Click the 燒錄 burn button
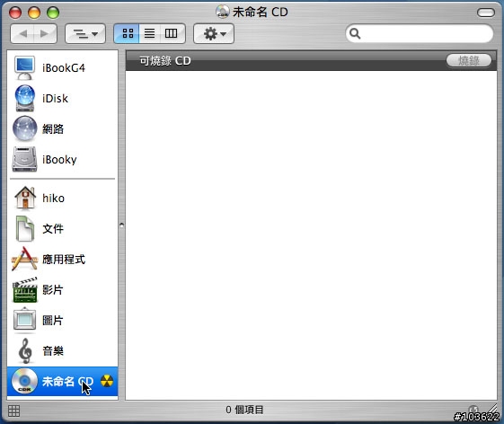 click(x=469, y=60)
